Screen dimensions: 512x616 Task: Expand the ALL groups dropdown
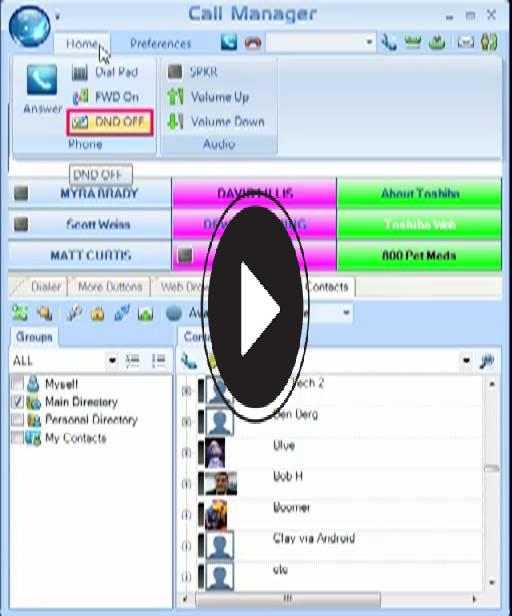(x=112, y=360)
